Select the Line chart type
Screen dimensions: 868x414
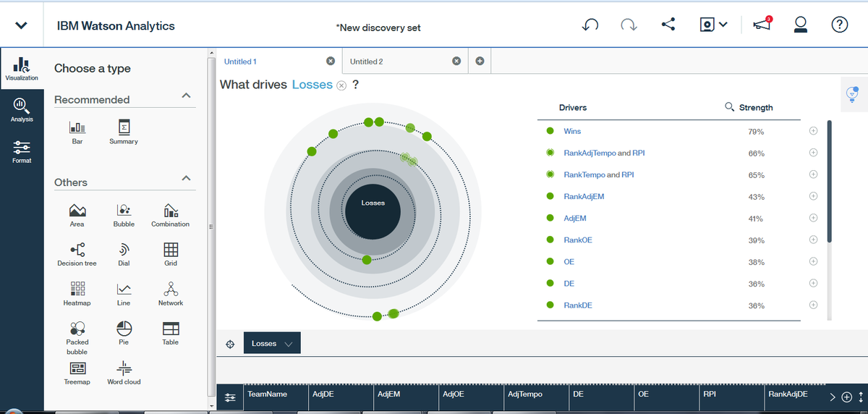point(124,294)
